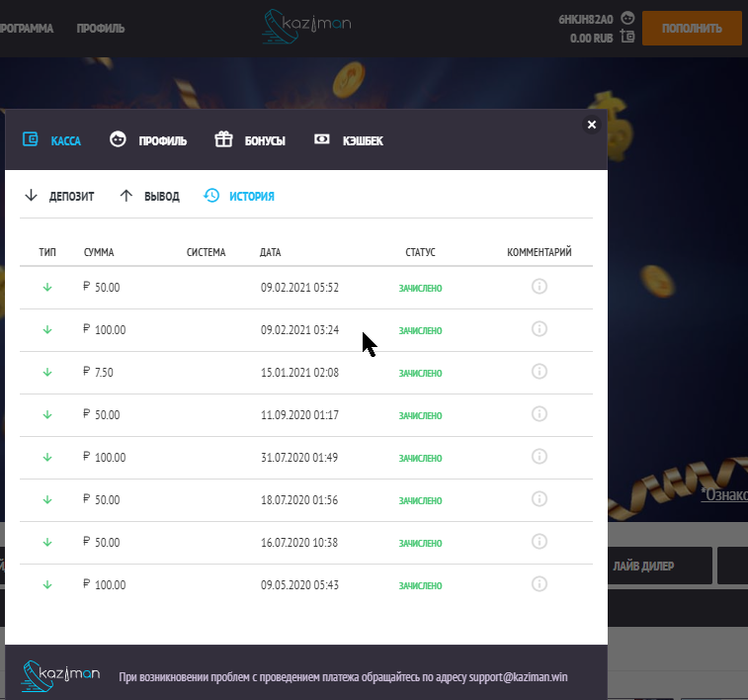
Task: Open comment info for 09.02.2021 03:24 row
Action: point(540,329)
